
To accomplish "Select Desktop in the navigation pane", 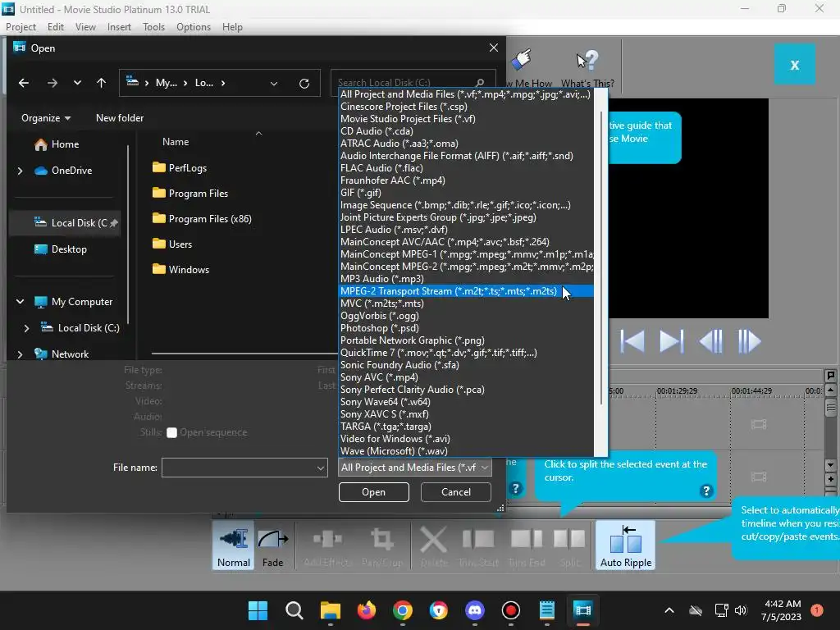I will (x=69, y=249).
